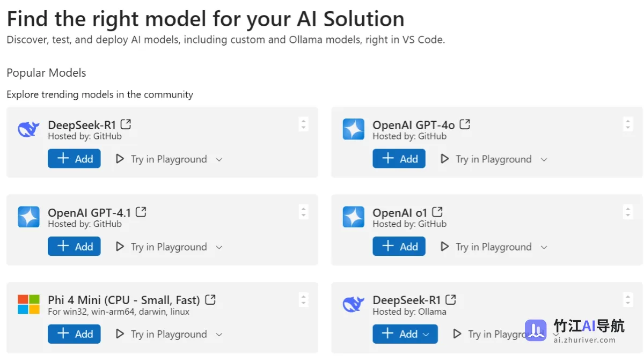
Task: Expand Playground chevron on Phi 4 Mini card
Action: [219, 334]
